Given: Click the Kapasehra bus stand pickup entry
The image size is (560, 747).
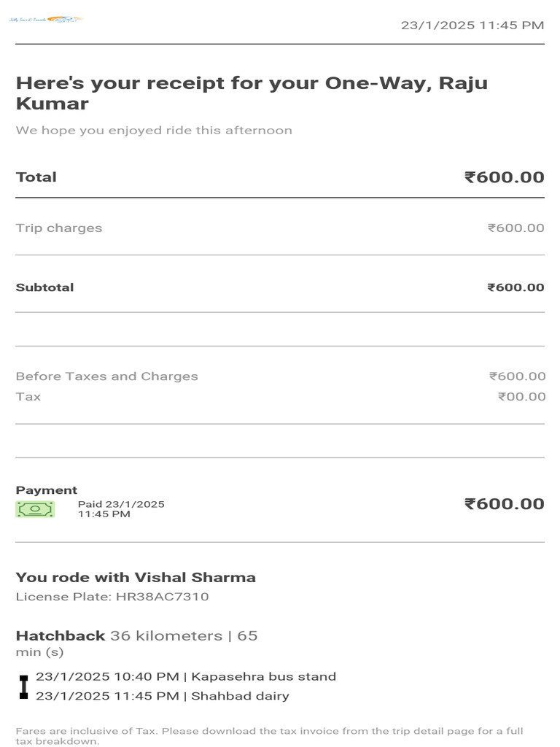Looking at the screenshot, I should coord(186,677).
